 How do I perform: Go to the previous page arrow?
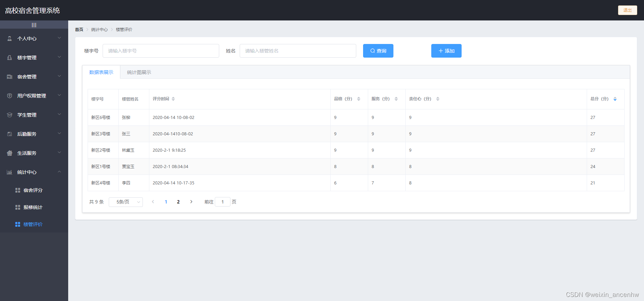pyautogui.click(x=153, y=202)
